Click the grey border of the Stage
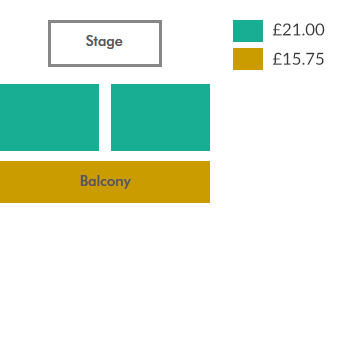Image resolution: width=360 pixels, height=360 pixels. 105,21
